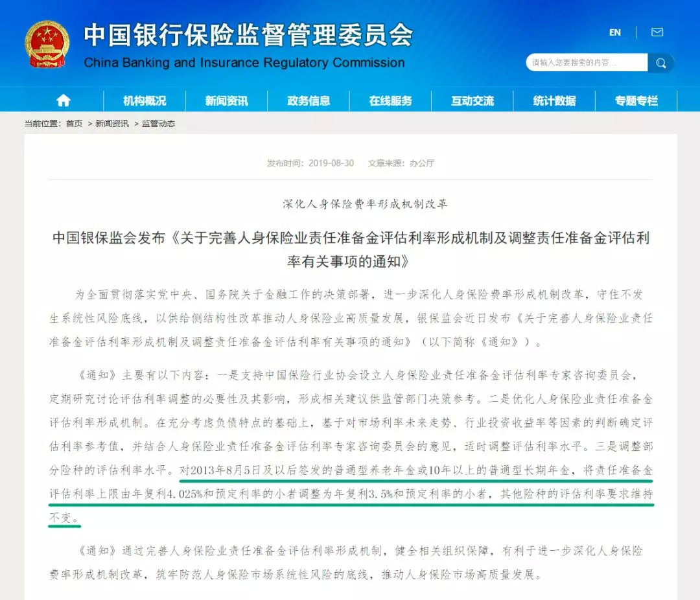Open the 互动交流 menu
The width and height of the screenshot is (700, 600).
pyautogui.click(x=472, y=101)
